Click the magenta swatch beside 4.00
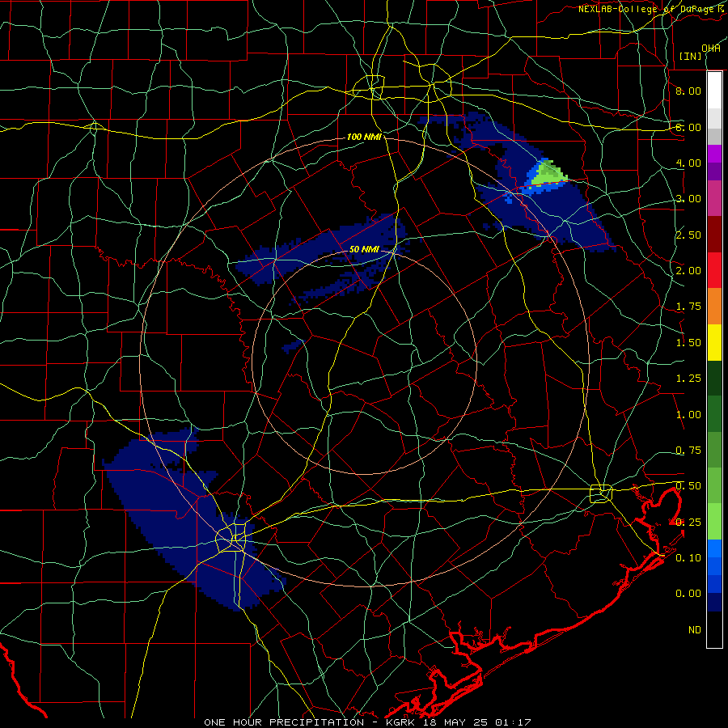 pyautogui.click(x=714, y=154)
